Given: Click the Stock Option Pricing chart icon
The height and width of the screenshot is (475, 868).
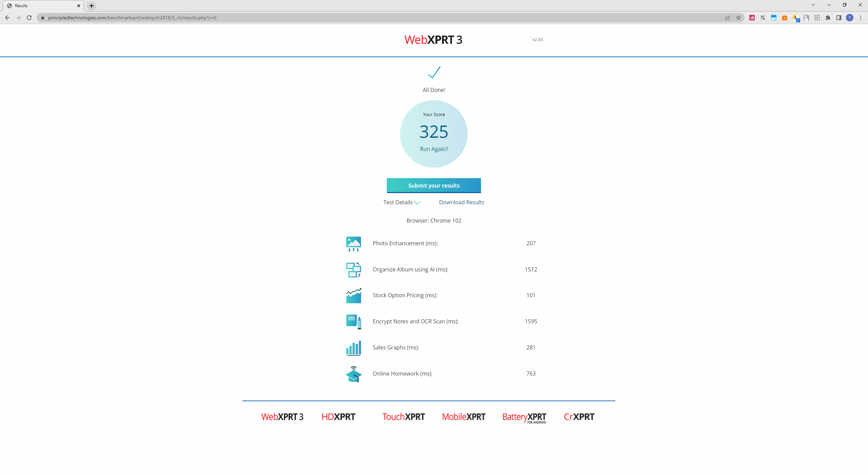Looking at the screenshot, I should (353, 296).
